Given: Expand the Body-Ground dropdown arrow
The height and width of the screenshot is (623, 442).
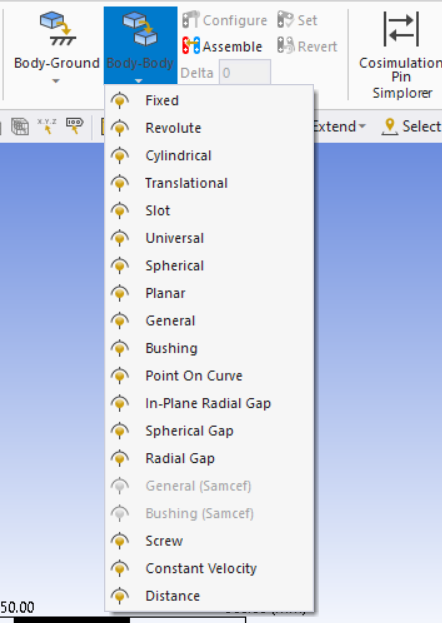Looking at the screenshot, I should tap(56, 81).
